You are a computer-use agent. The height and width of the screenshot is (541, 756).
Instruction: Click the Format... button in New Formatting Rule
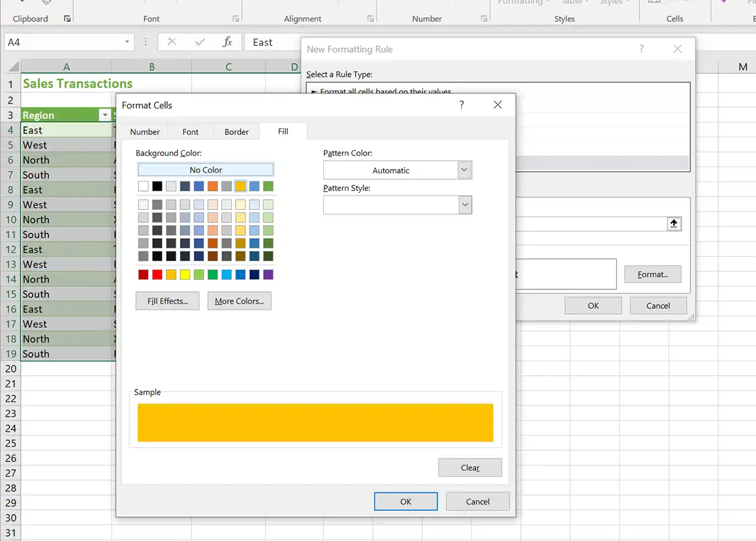[x=652, y=274]
